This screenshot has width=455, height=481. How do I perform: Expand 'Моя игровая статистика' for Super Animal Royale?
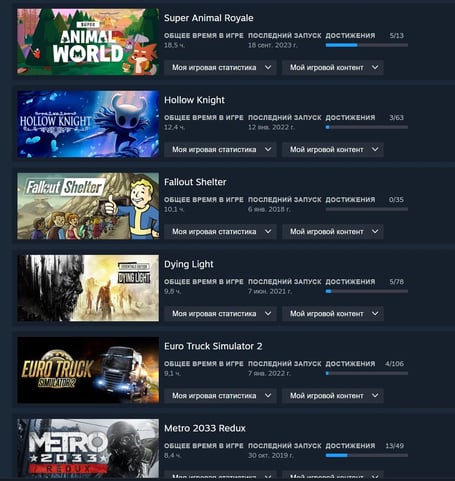[x=220, y=68]
